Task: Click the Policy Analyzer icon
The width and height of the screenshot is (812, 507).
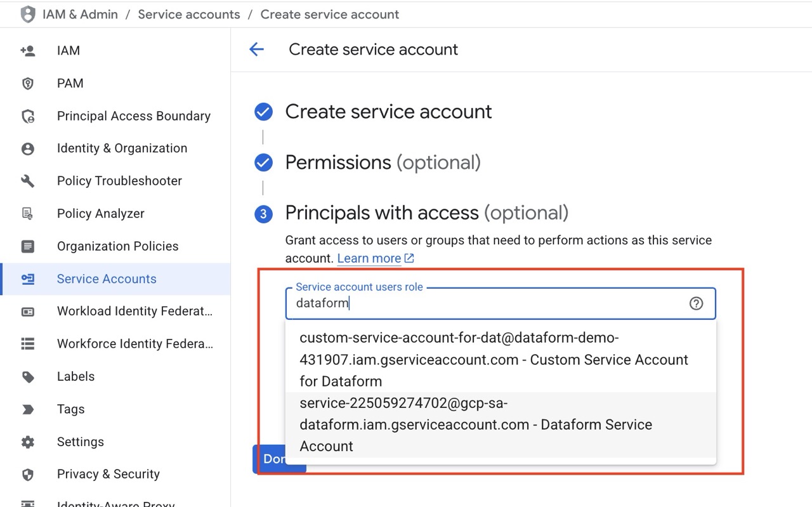Action: [x=28, y=214]
